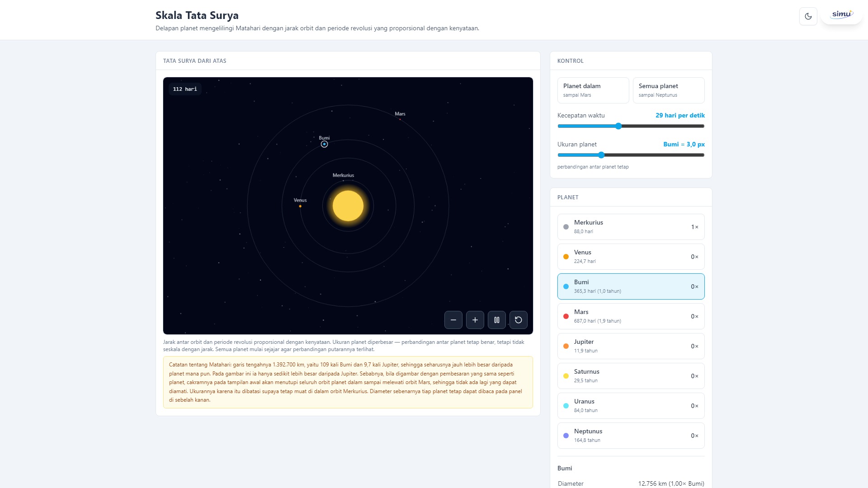The image size is (868, 488).
Task: Click the simu logo
Action: (842, 14)
